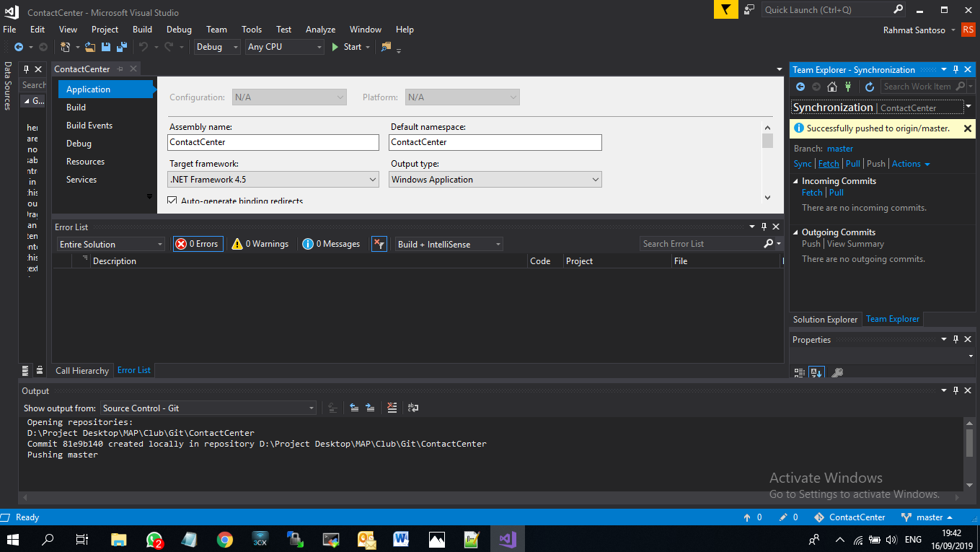Image resolution: width=980 pixels, height=552 pixels.
Task: Open the Debug solution configuration dropdown
Action: click(x=218, y=47)
